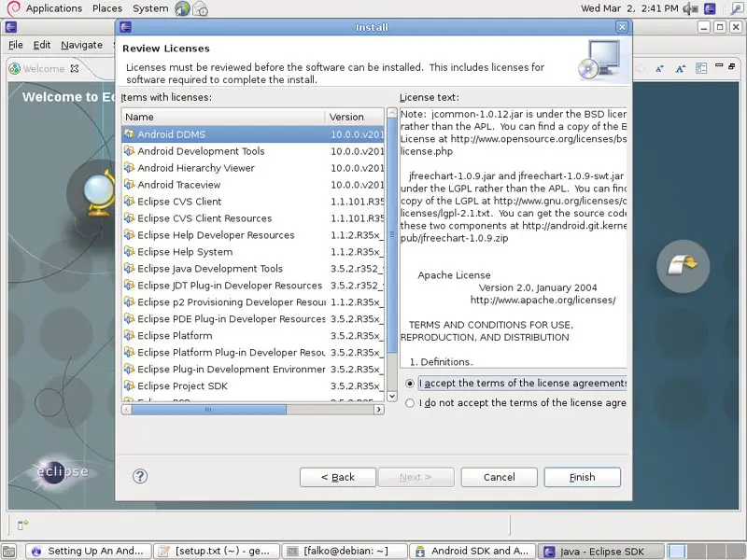Click the Finish button
The width and height of the screenshot is (747, 560).
tap(582, 477)
